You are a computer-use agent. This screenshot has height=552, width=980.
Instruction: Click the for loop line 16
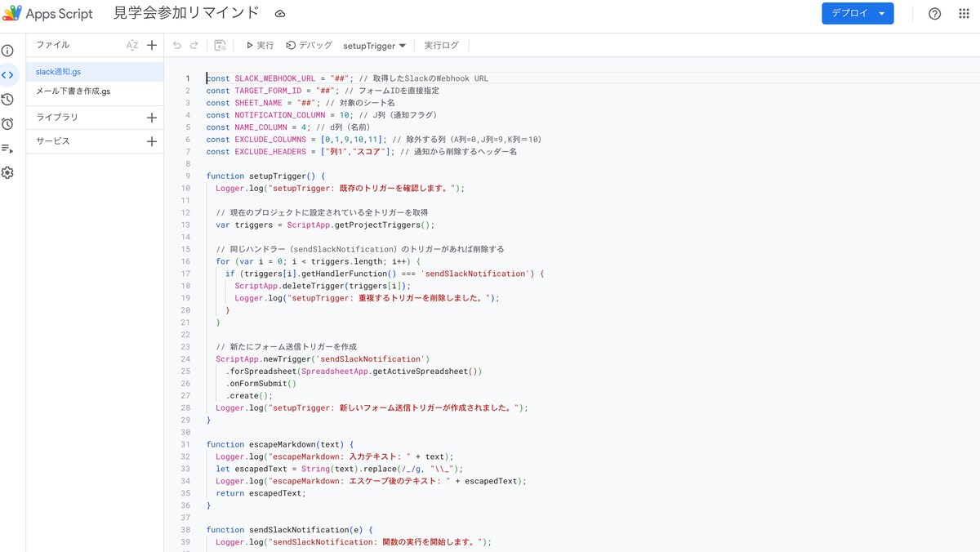(318, 262)
